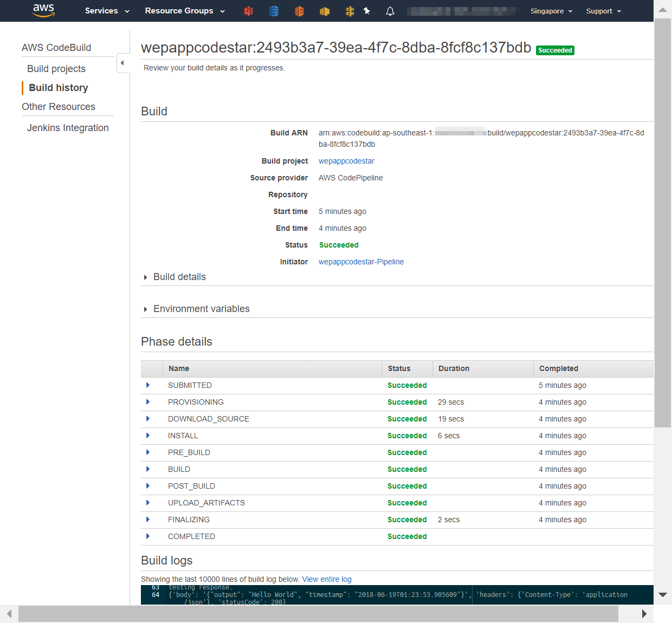672x623 pixels.
Task: Click View entire log link
Action: coord(327,579)
